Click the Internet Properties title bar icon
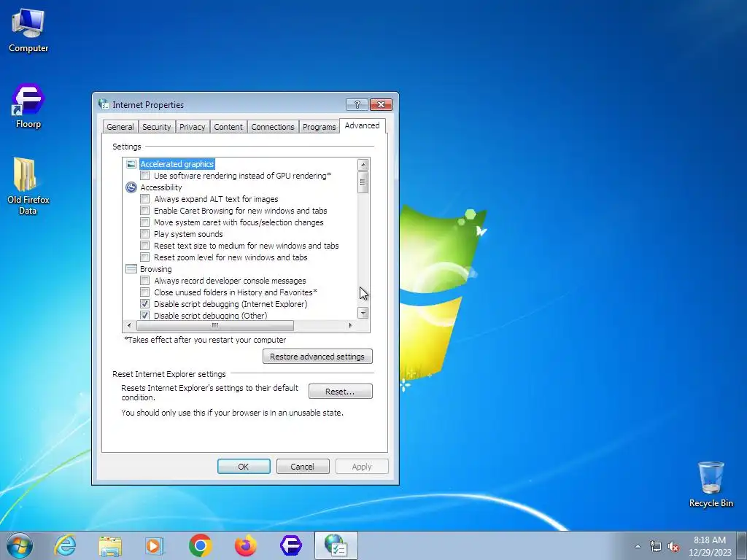747x560 pixels. tap(104, 104)
